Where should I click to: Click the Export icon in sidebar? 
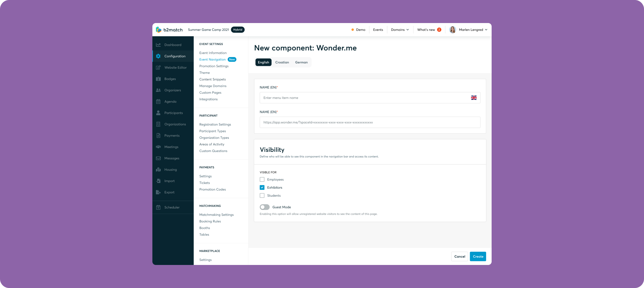(x=158, y=192)
